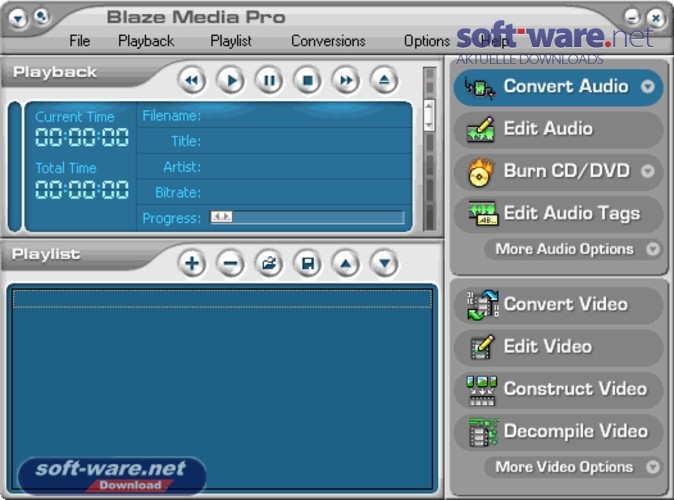674x500 pixels.
Task: Click the Total Time counter display
Action: [x=82, y=190]
